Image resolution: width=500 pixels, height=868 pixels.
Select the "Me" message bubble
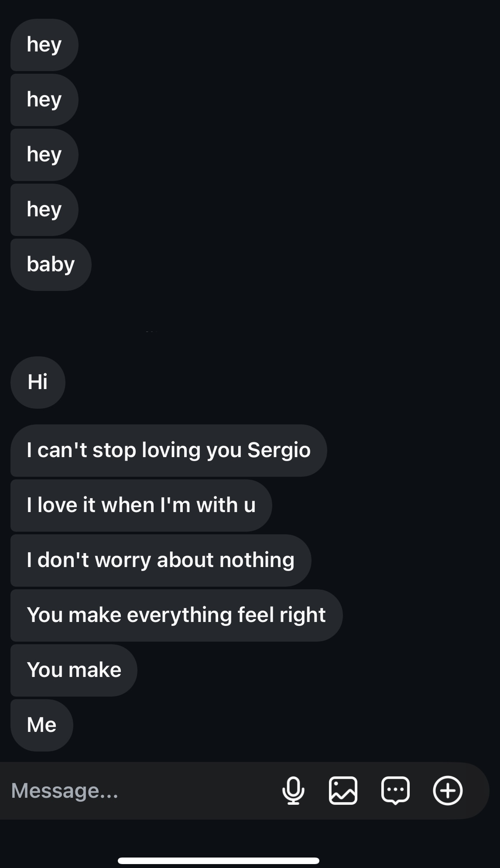coord(41,725)
